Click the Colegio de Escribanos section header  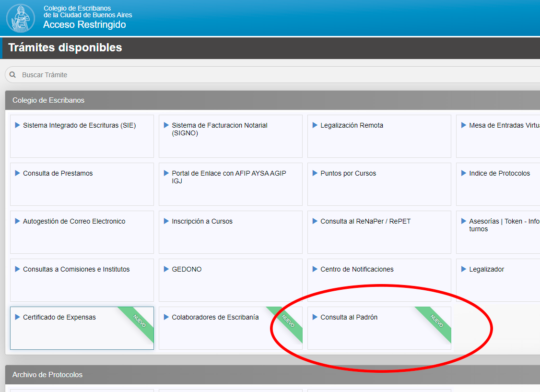pyautogui.click(x=272, y=100)
